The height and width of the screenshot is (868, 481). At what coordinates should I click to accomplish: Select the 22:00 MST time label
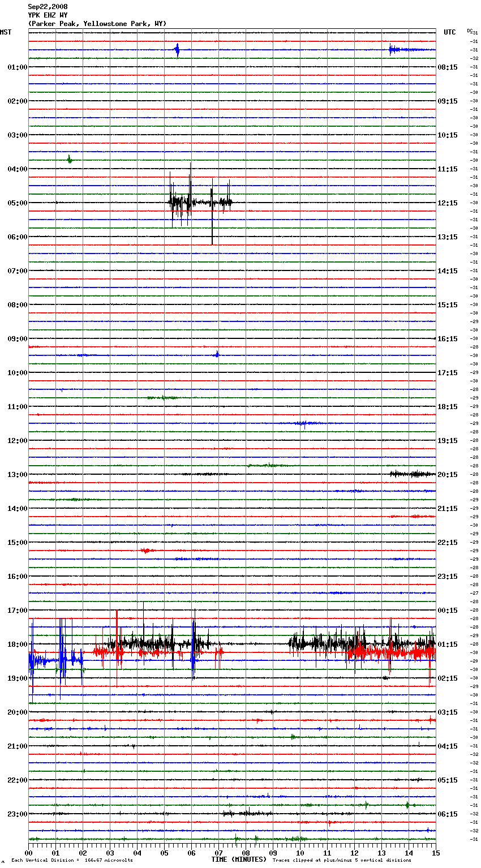[18, 780]
